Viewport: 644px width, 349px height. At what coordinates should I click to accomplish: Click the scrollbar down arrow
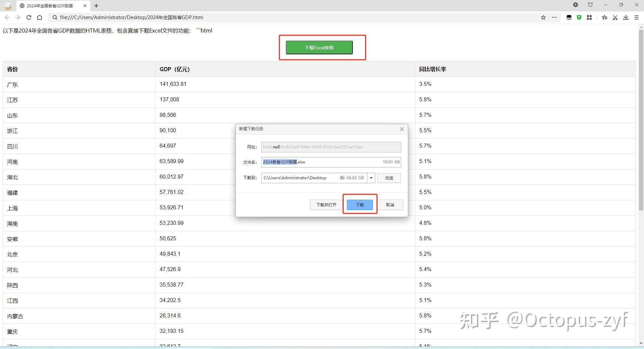641,343
